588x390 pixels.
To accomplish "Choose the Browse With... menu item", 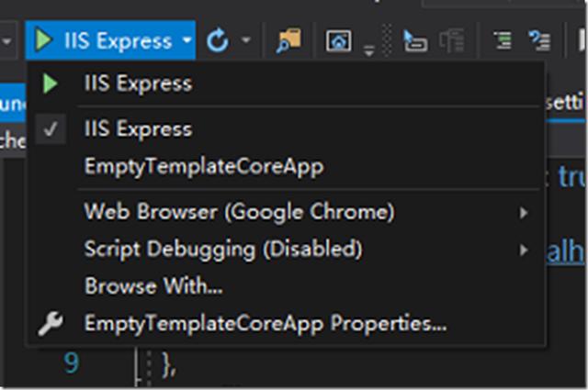I will [x=287, y=286].
